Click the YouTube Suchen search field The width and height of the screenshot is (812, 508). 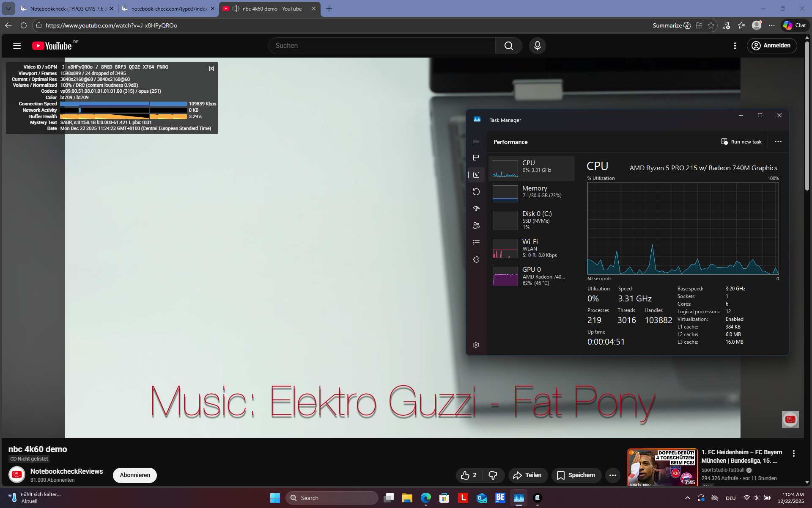point(381,46)
